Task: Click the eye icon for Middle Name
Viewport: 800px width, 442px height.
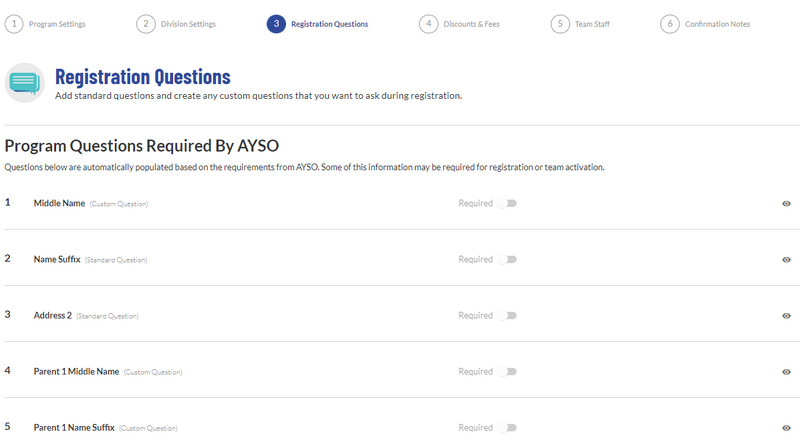Action: pyautogui.click(x=787, y=204)
